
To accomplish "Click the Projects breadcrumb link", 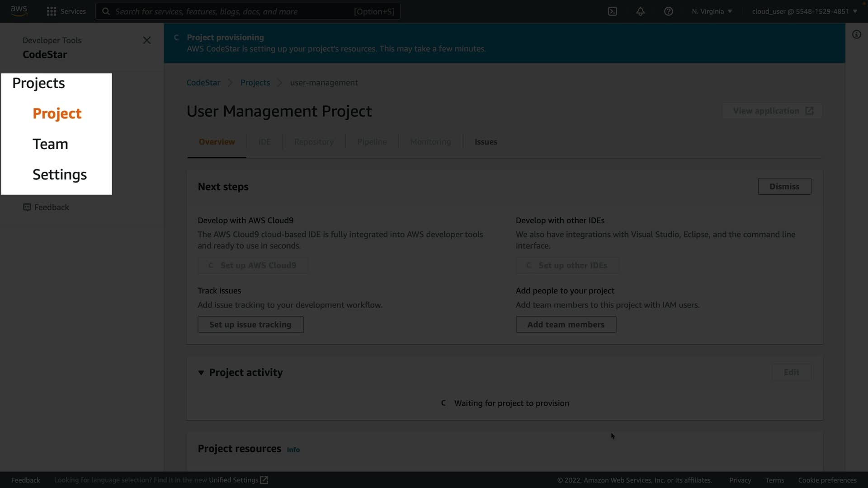I will point(255,83).
